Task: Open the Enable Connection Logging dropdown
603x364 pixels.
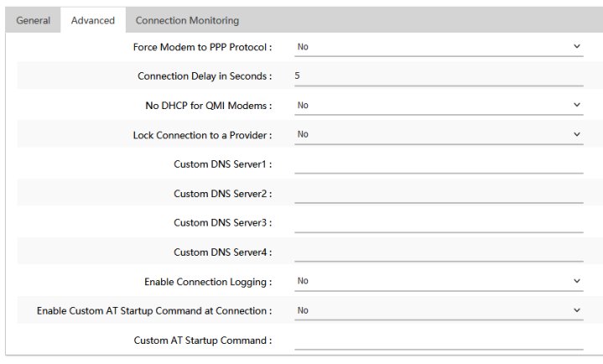Action: [439, 281]
